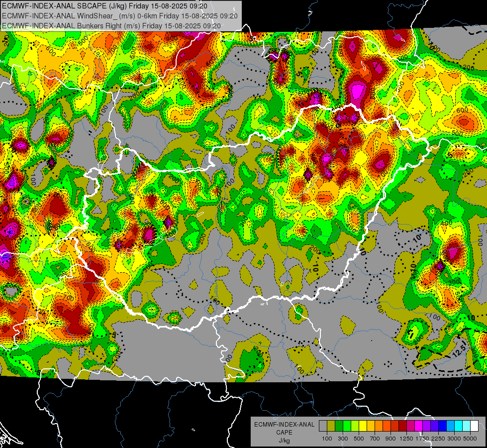Click the legend value 300
The image size is (487, 448).
tap(343, 439)
